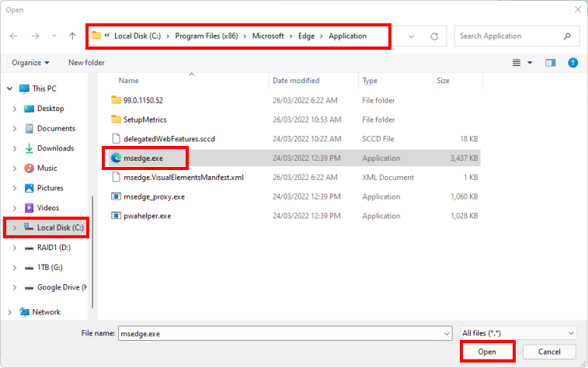Cancel the Open dialog
Viewport: 588px width, 368px height.
point(548,352)
